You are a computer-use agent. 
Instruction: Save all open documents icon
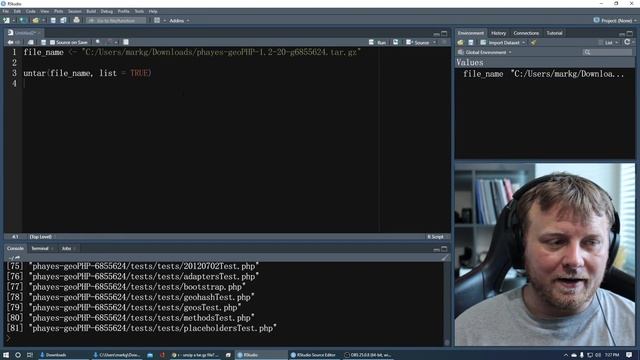coord(63,20)
